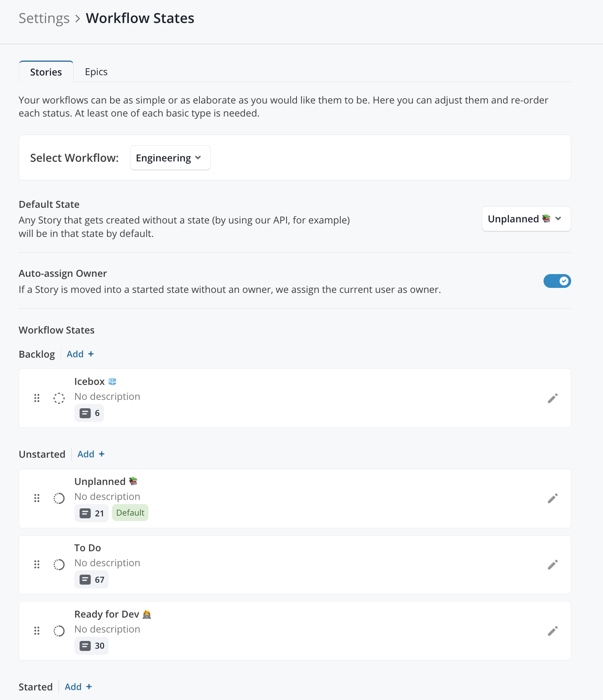Image resolution: width=603 pixels, height=700 pixels.
Task: Add a new Started state
Action: pyautogui.click(x=78, y=687)
